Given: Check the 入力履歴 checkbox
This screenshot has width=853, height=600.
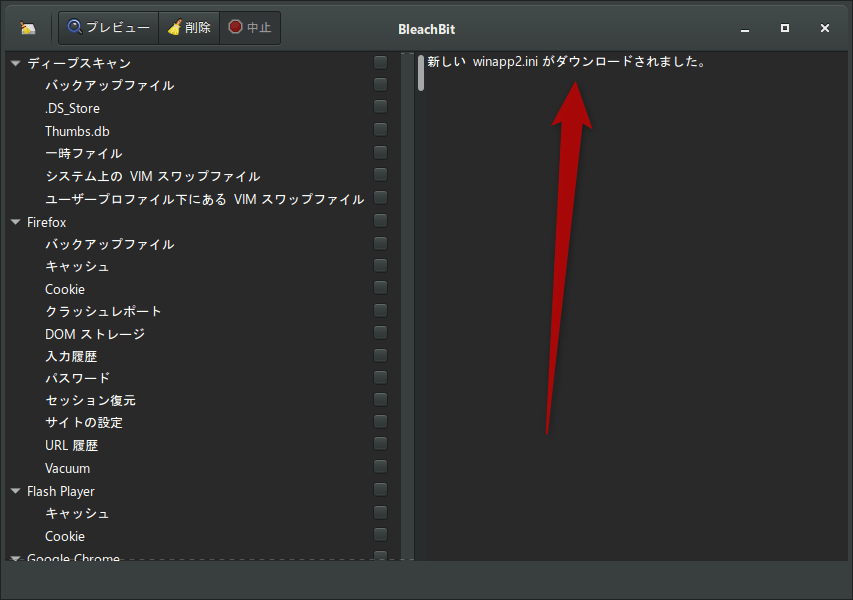Looking at the screenshot, I should [381, 356].
